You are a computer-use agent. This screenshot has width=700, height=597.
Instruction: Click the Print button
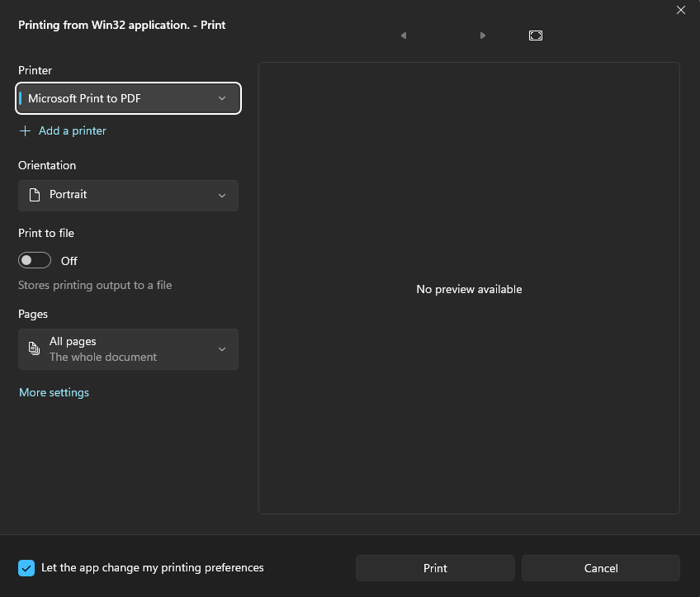(x=435, y=568)
